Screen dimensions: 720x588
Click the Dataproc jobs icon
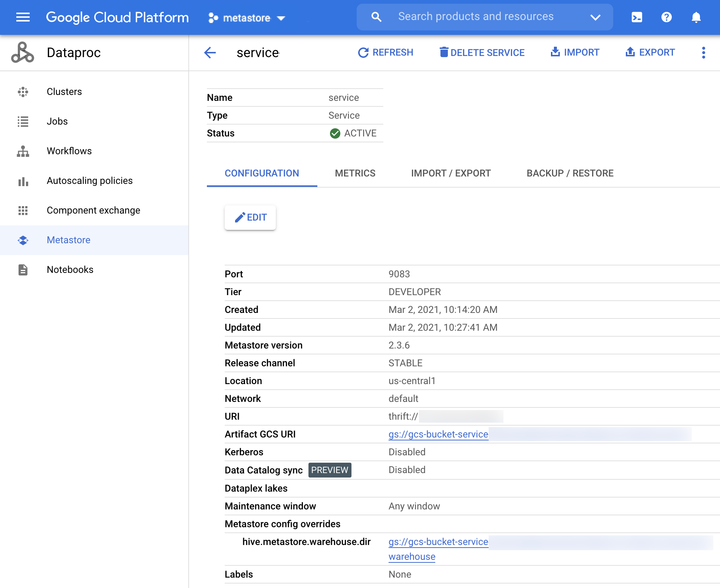(x=23, y=122)
